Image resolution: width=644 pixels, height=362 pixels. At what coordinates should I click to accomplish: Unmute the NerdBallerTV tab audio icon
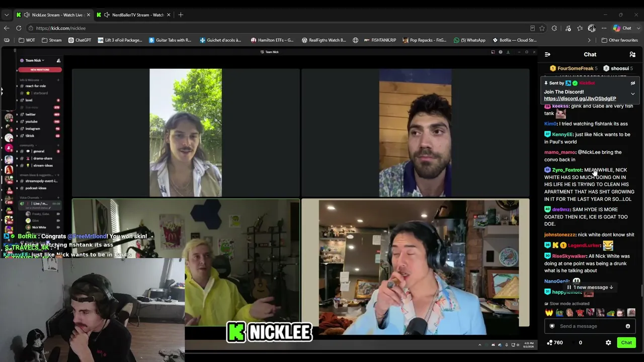[107, 15]
